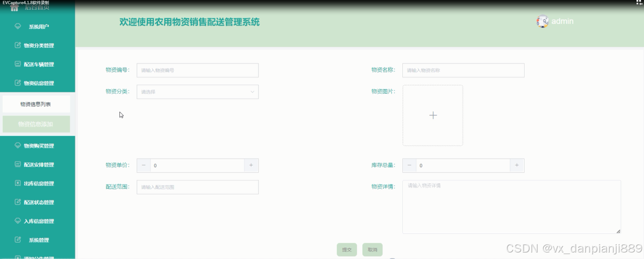This screenshot has width=644, height=259.
Task: Open the 配送车辆管理 sidebar menu
Action: pos(37,65)
